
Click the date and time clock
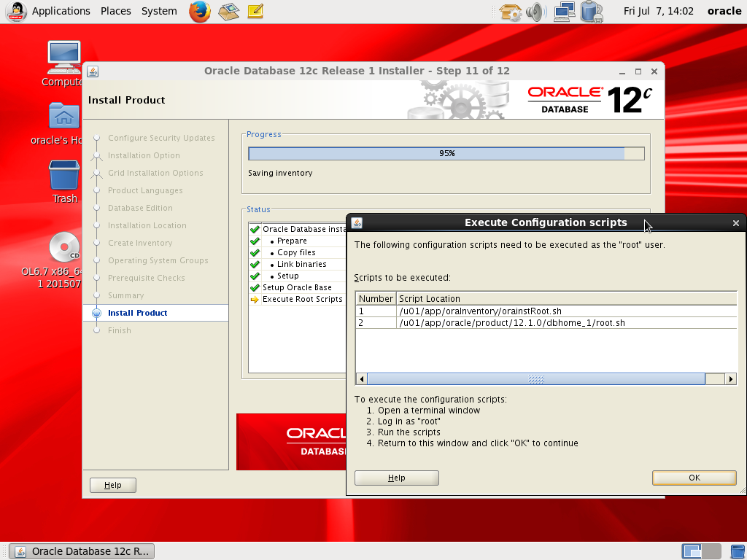(x=659, y=11)
